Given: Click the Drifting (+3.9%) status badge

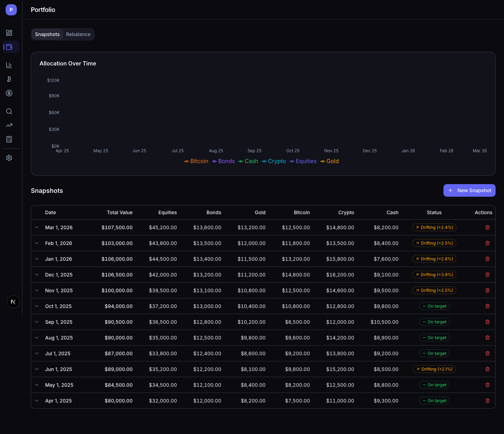Looking at the screenshot, I should tap(434, 275).
